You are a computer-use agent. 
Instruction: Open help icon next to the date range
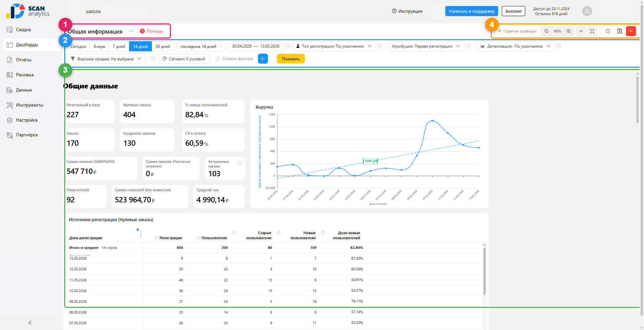(x=287, y=46)
